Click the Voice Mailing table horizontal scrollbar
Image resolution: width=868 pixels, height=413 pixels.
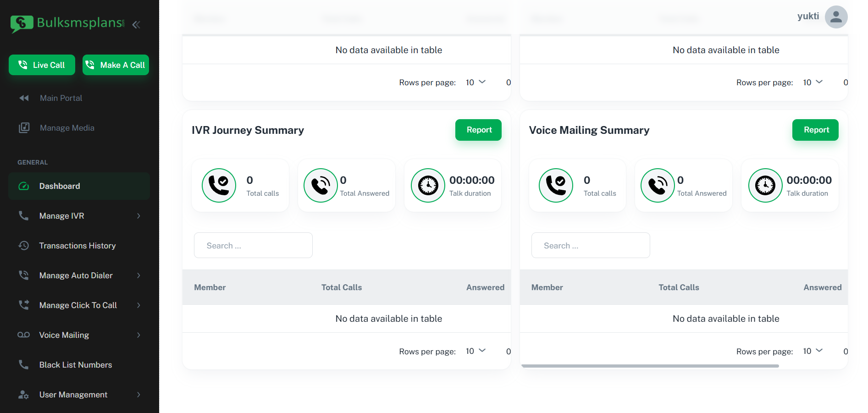(650, 366)
